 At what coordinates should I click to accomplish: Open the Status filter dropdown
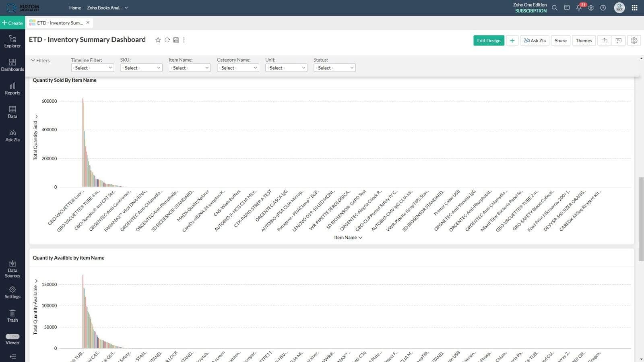tap(334, 68)
